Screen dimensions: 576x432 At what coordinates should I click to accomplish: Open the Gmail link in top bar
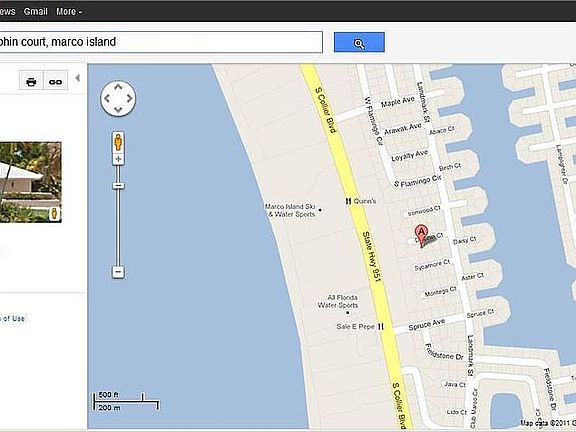[x=36, y=11]
